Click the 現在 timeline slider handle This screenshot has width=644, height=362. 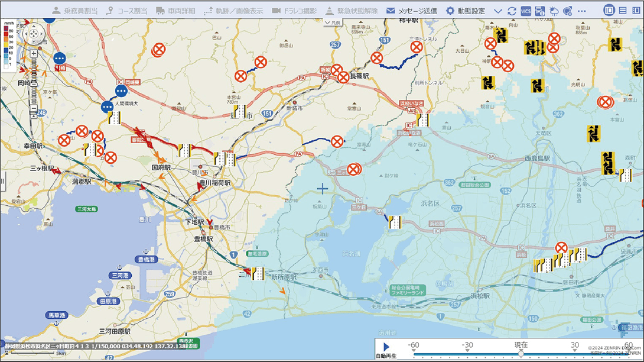click(x=521, y=353)
